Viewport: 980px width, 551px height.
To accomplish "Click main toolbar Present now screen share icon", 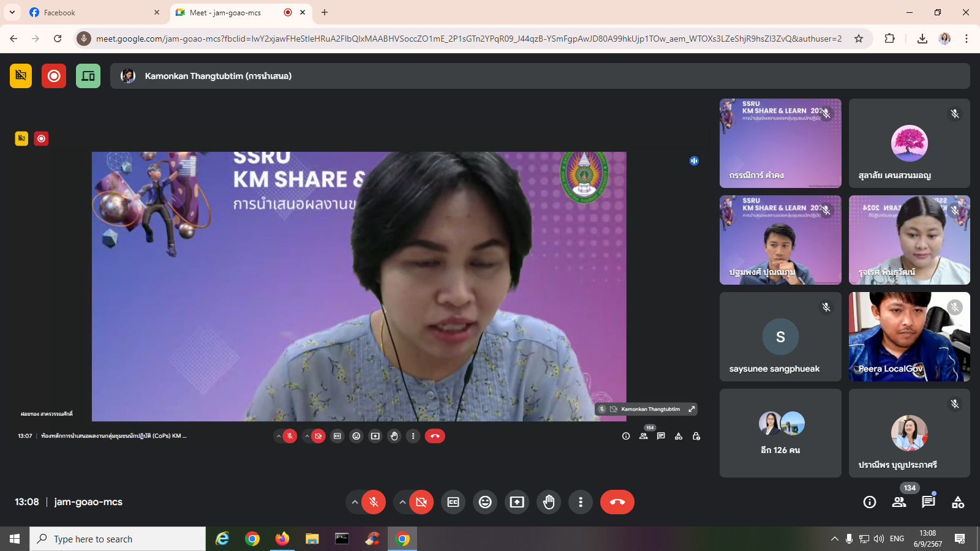I will click(517, 502).
